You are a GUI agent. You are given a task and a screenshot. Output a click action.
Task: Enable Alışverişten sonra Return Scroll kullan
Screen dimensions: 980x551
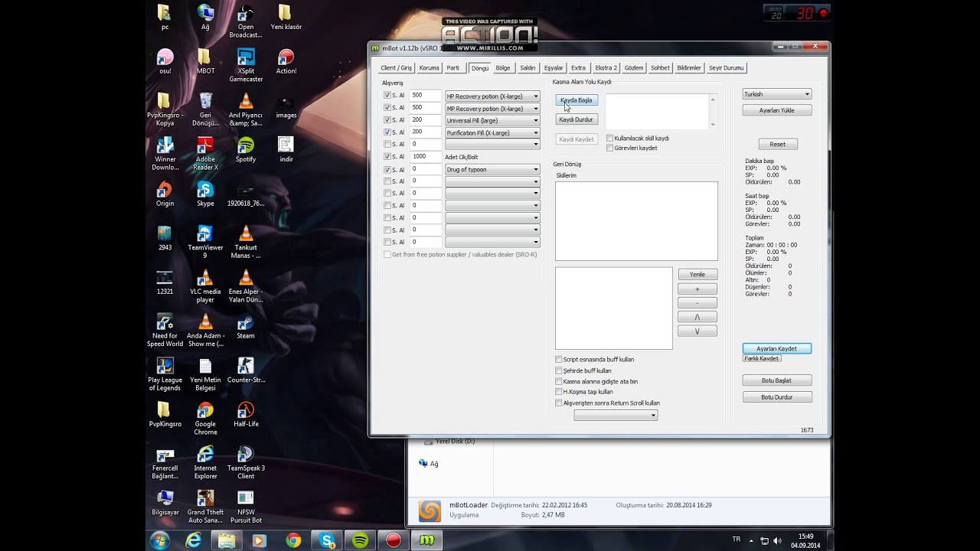click(558, 403)
